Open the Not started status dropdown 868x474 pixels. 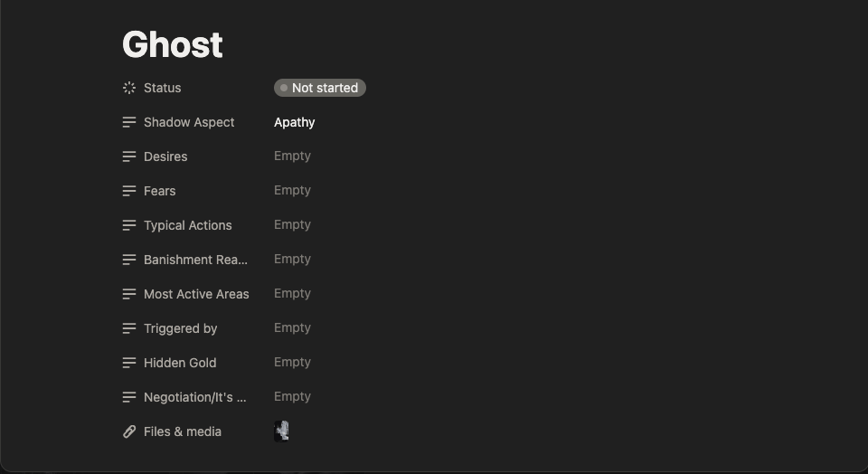pos(320,88)
